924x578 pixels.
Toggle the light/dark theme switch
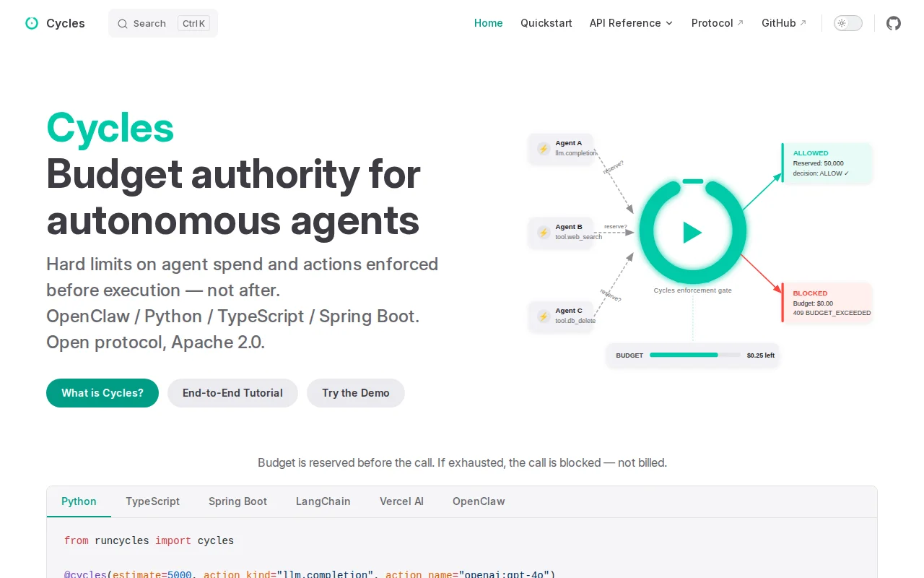click(848, 23)
